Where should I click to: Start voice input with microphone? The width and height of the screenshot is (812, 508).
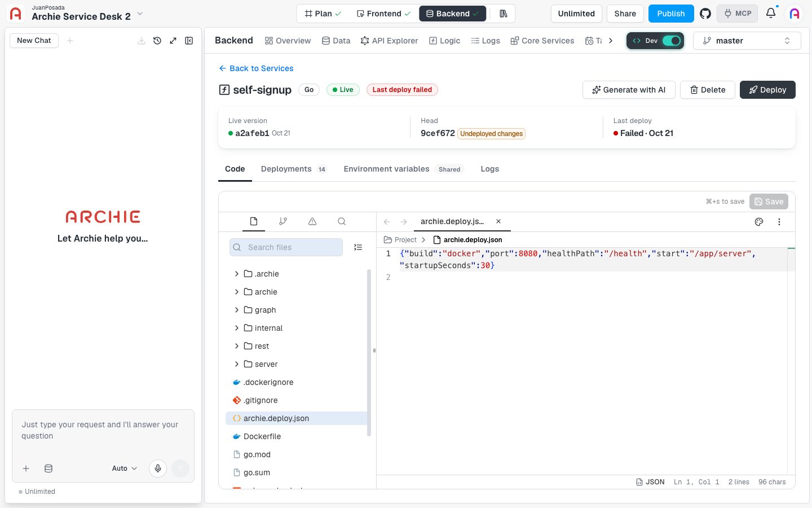pyautogui.click(x=158, y=468)
